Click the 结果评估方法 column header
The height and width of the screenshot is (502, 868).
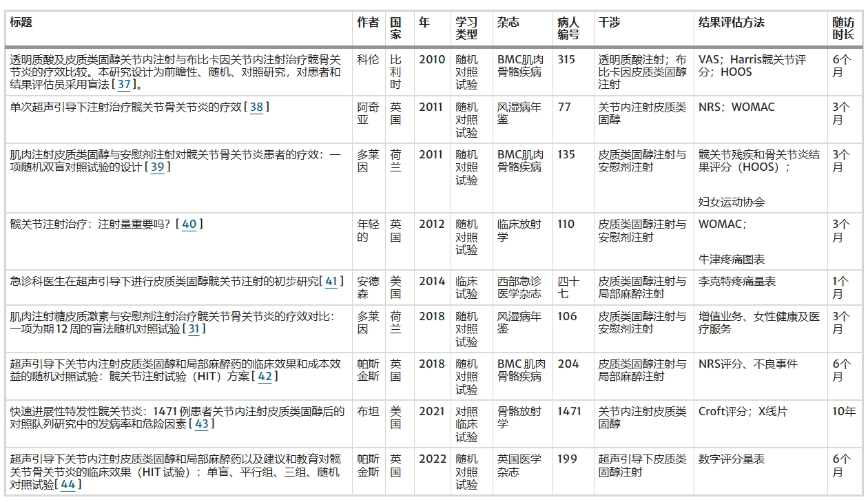731,22
